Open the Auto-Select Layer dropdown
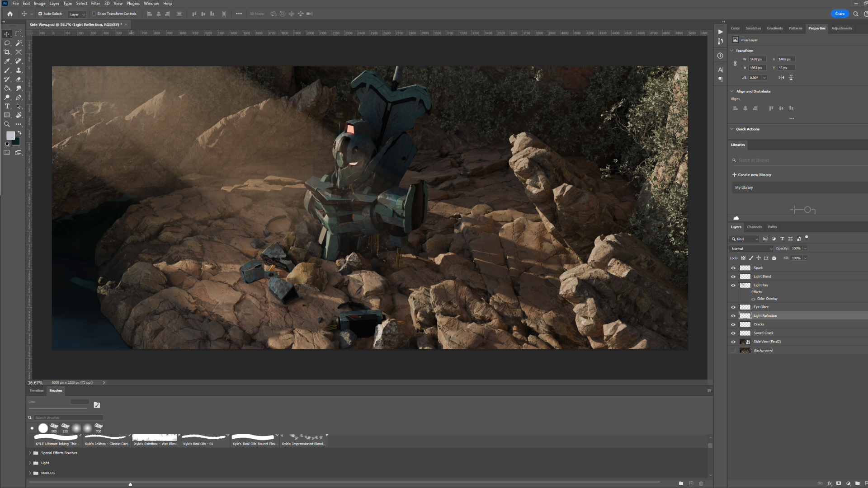 (x=77, y=14)
